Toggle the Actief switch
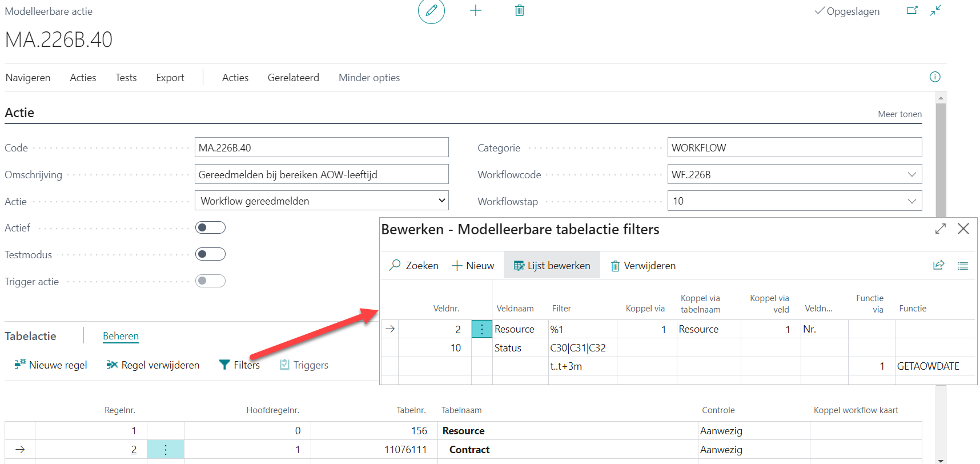This screenshot has width=980, height=464. point(210,228)
